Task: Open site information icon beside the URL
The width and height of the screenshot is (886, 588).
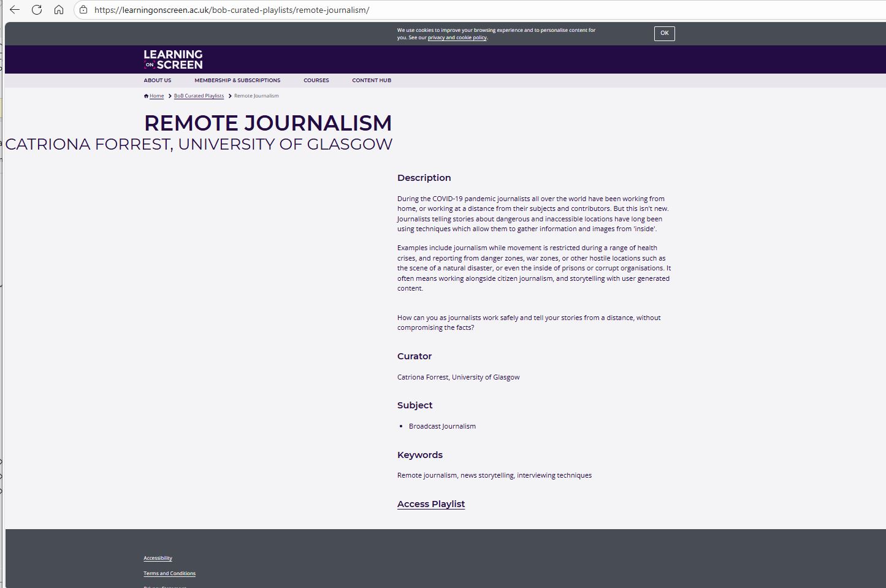Action: click(83, 10)
